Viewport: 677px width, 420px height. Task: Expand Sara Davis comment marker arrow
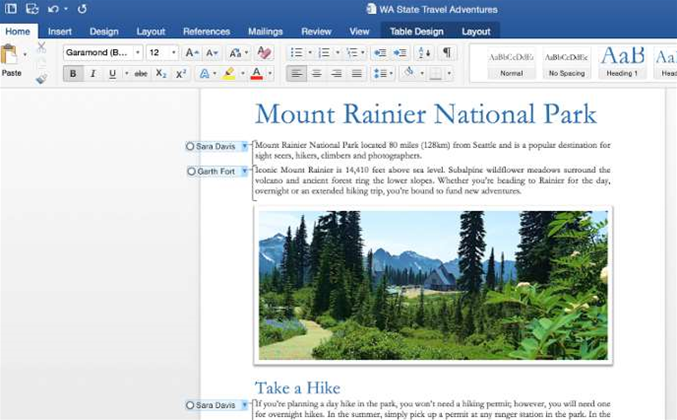click(245, 146)
